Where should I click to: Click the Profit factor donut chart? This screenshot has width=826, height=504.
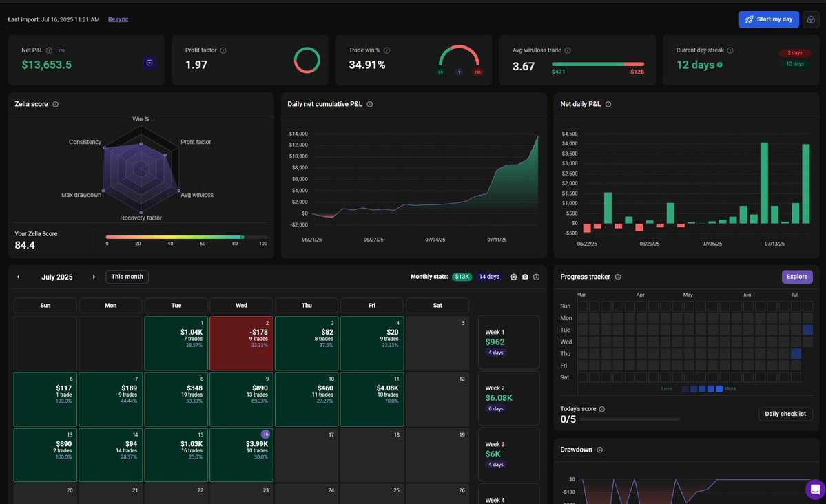[x=307, y=60]
